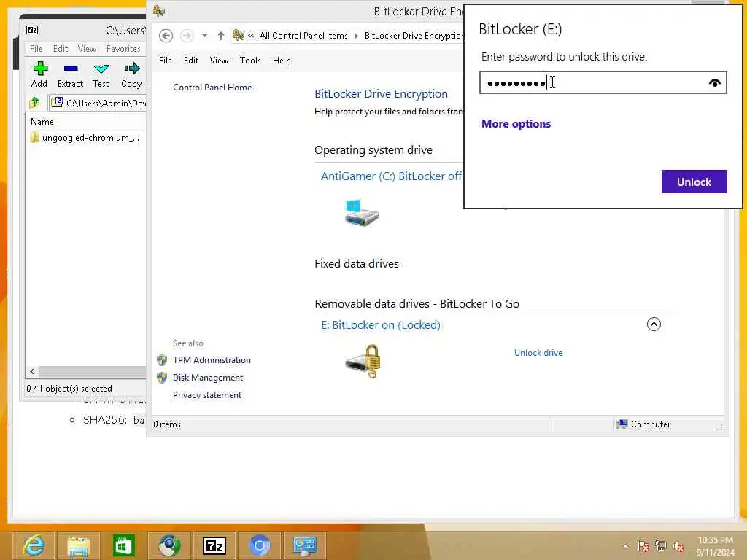Go up one level in Control Panel
The width and height of the screenshot is (747, 560).
(220, 36)
